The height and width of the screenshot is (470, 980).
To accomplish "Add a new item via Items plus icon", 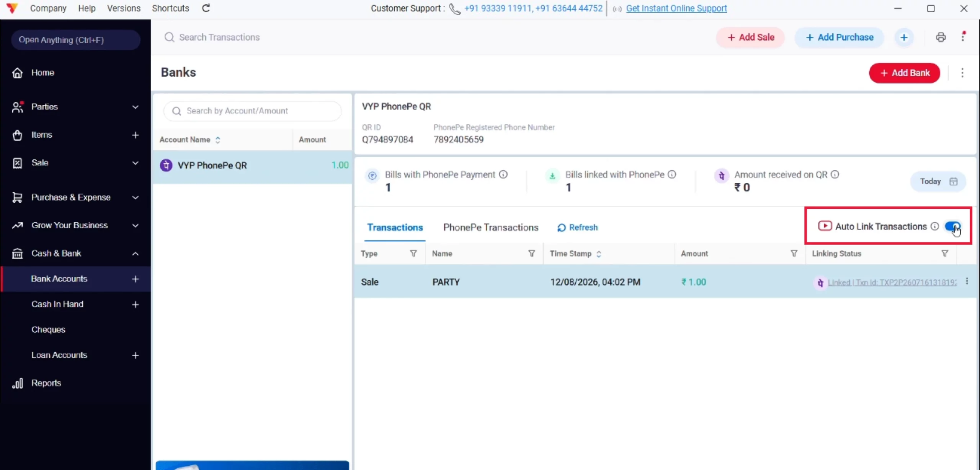I will click(x=135, y=135).
